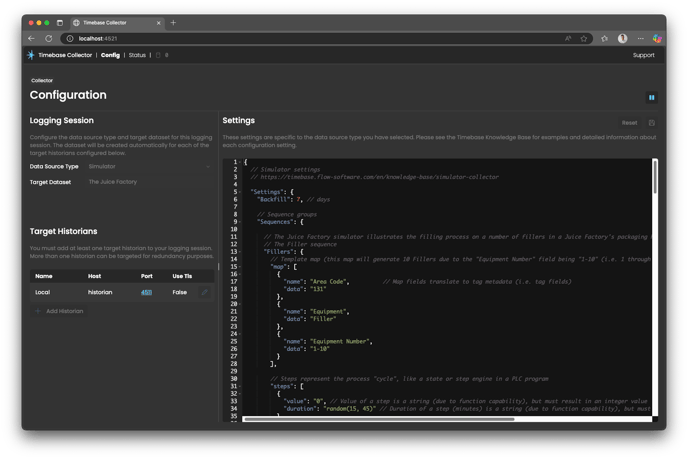Viewport: 688px width, 459px height.
Task: Click the save settings icon
Action: click(652, 123)
